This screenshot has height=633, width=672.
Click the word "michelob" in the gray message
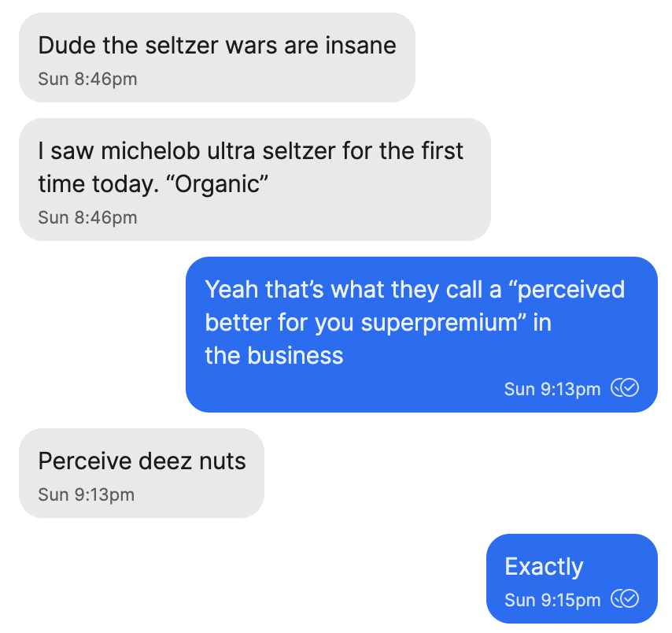click(150, 151)
